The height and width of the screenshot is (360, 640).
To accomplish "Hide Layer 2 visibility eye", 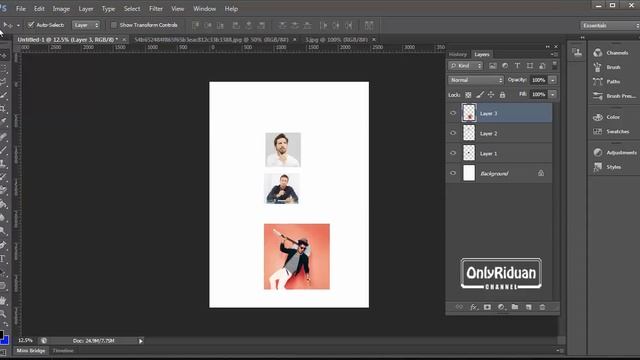I will [453, 133].
